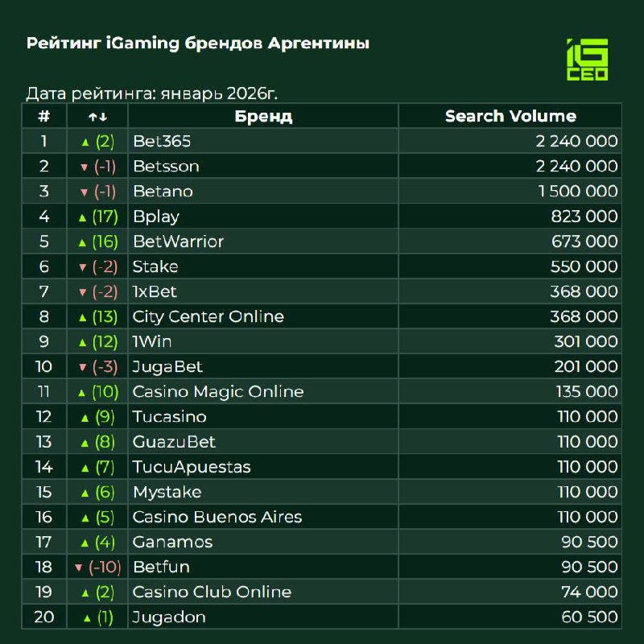Click the Casino Buenos Aires row
The width and height of the screenshot is (644, 644).
(x=217, y=517)
